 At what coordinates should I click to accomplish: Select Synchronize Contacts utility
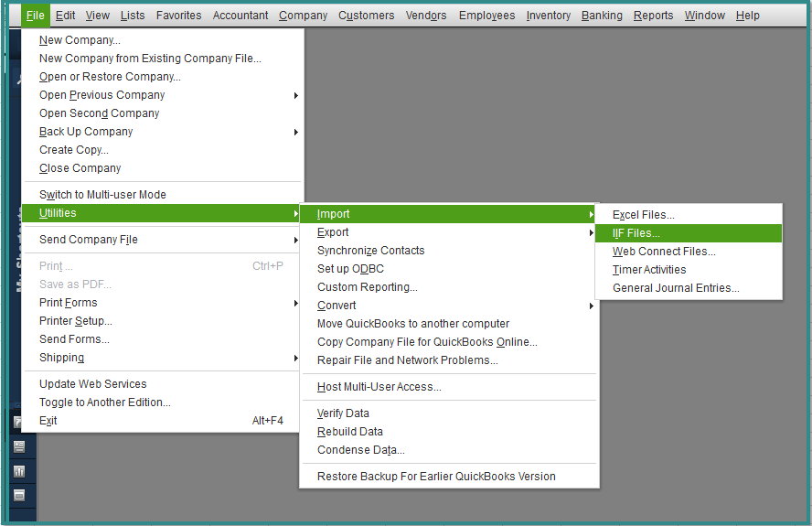click(x=370, y=251)
